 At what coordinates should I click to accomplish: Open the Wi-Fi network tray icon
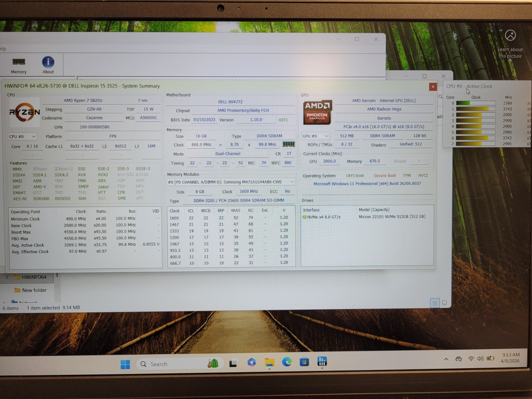(x=471, y=359)
